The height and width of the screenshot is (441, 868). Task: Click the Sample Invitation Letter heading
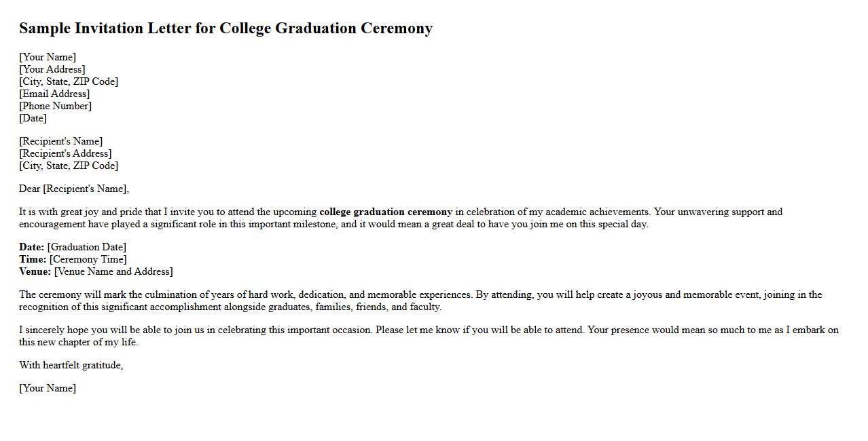click(x=225, y=28)
